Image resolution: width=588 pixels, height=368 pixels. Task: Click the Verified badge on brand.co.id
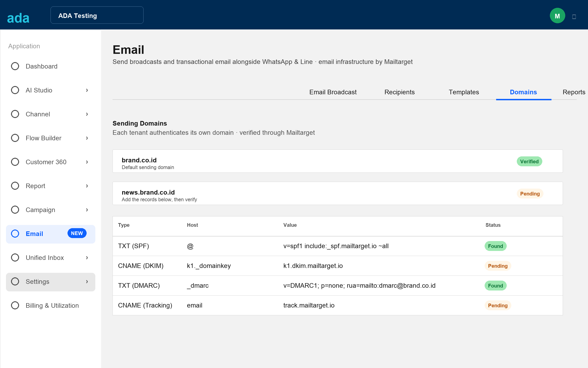point(529,161)
